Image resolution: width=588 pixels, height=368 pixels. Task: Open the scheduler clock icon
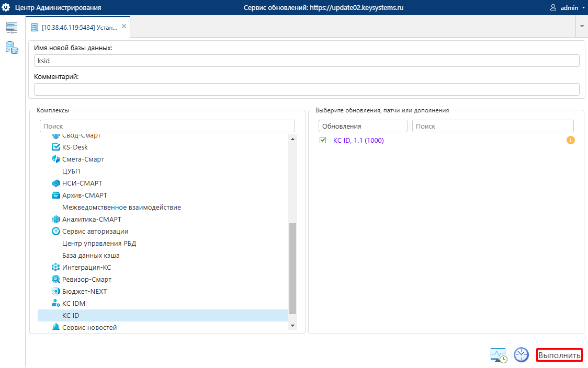pos(521,354)
